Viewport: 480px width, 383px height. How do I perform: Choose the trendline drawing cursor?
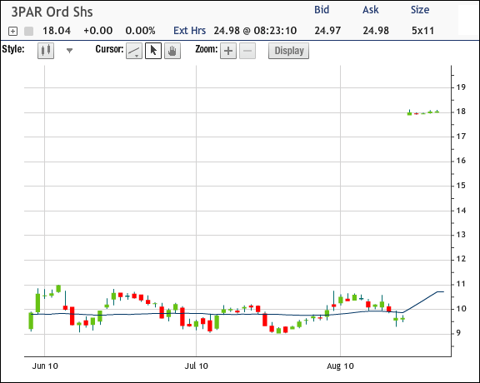[x=134, y=51]
